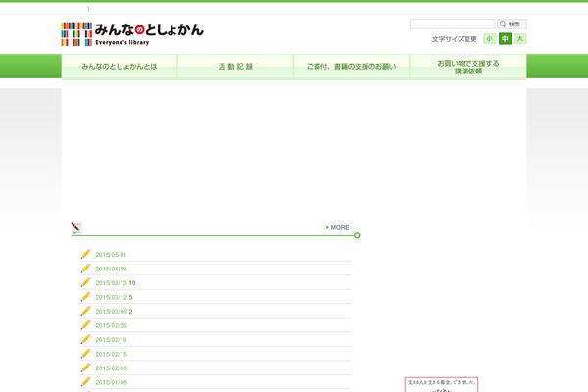The height and width of the screenshot is (392, 588).
Task: Click pencil icon for 2015/02/26
Action: click(85, 325)
